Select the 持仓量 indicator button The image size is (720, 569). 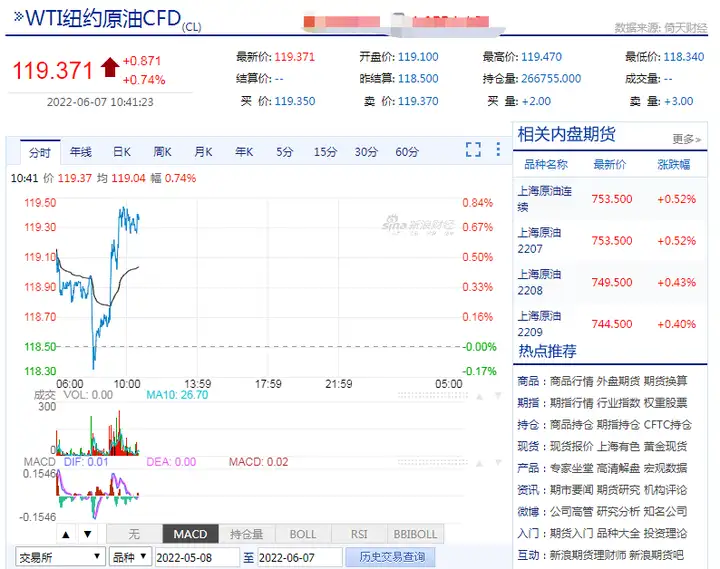pos(247,534)
